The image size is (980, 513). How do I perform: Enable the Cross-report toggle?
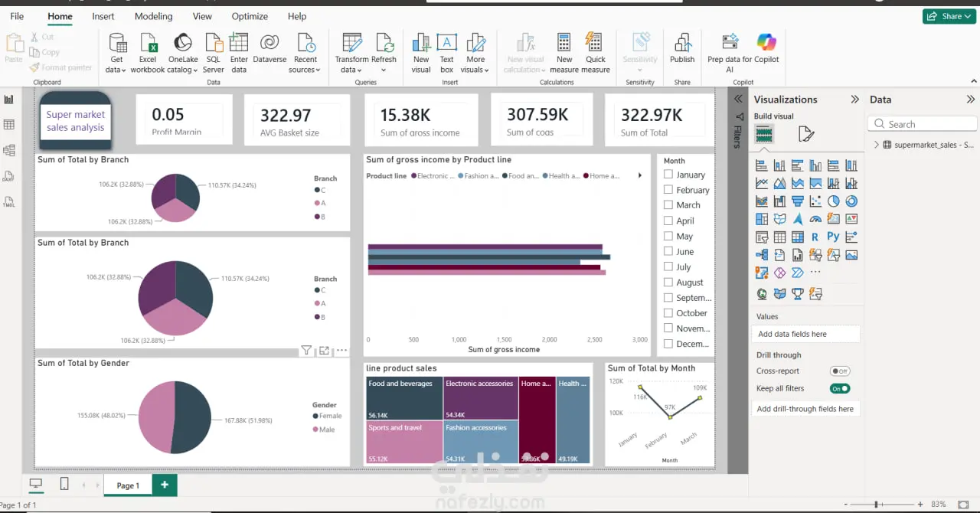(840, 371)
